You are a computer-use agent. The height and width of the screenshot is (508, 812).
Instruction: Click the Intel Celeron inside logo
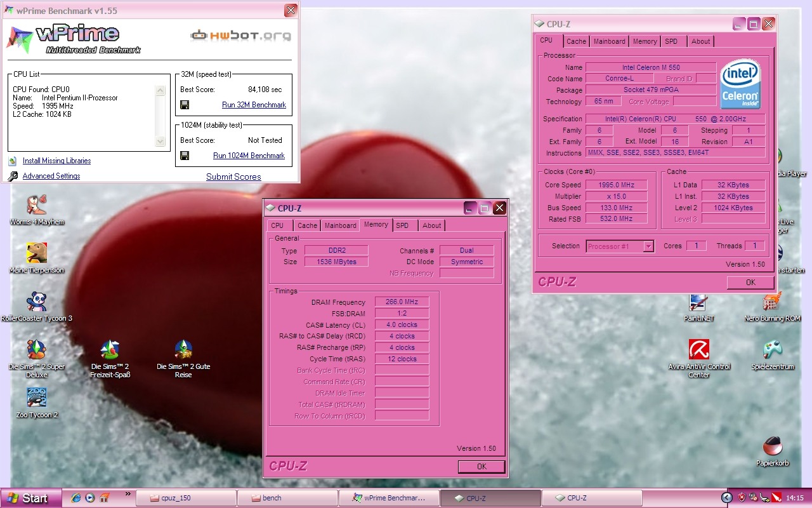tap(740, 84)
